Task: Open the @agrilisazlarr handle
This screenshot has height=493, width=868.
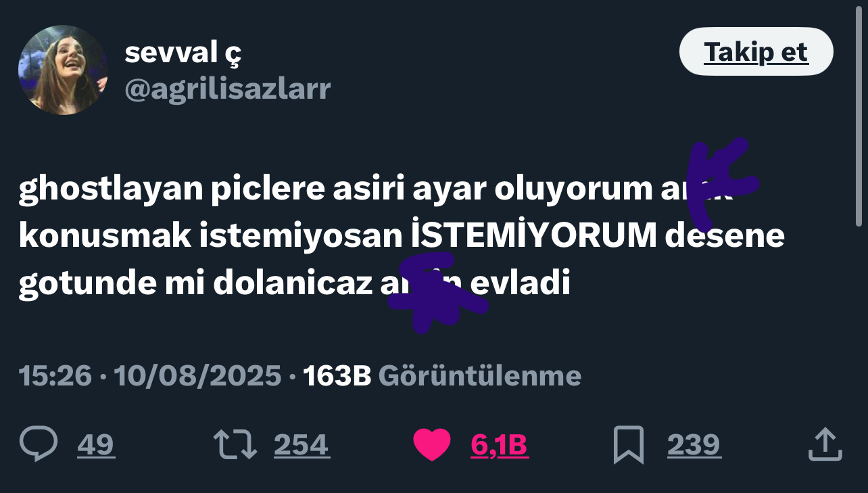Action: click(x=228, y=89)
